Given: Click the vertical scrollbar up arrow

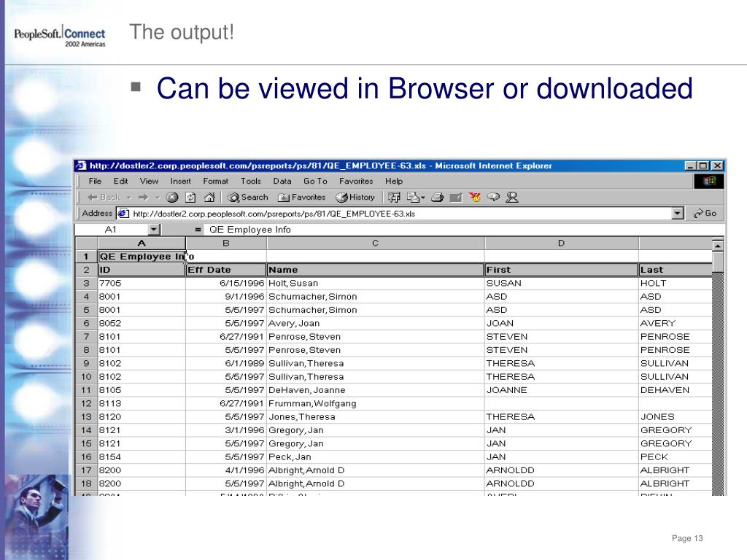Looking at the screenshot, I should point(718,245).
